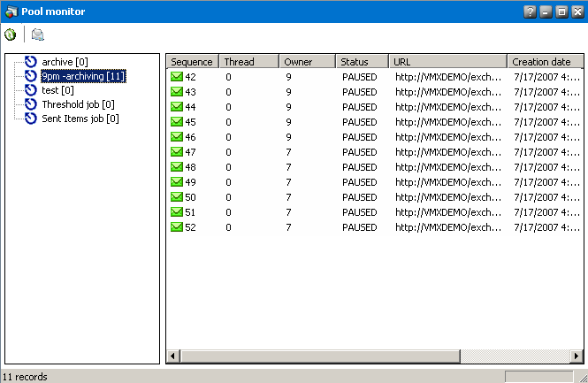Click sequence number 47
The height and width of the screenshot is (383, 588).
pyautogui.click(x=190, y=152)
